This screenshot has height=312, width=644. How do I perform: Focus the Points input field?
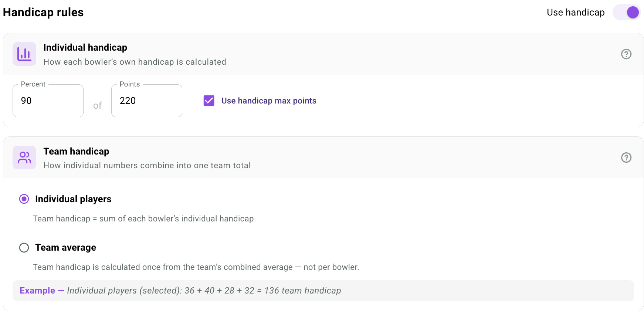tap(147, 101)
